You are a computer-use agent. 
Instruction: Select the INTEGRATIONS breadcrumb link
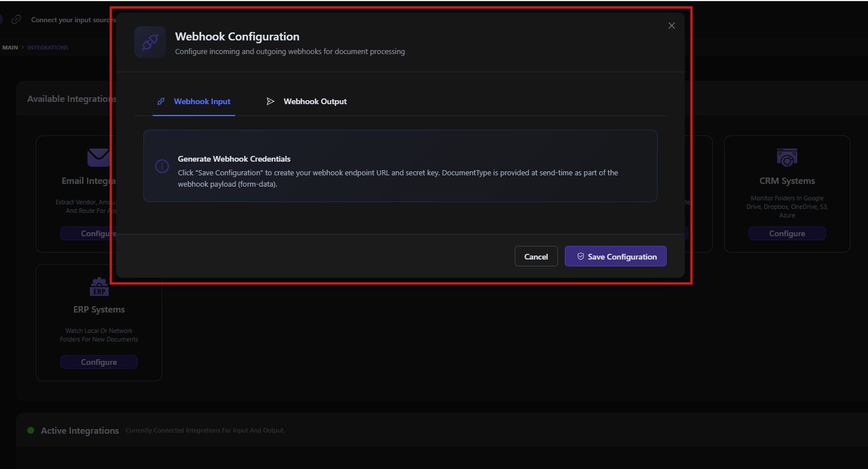click(x=48, y=48)
